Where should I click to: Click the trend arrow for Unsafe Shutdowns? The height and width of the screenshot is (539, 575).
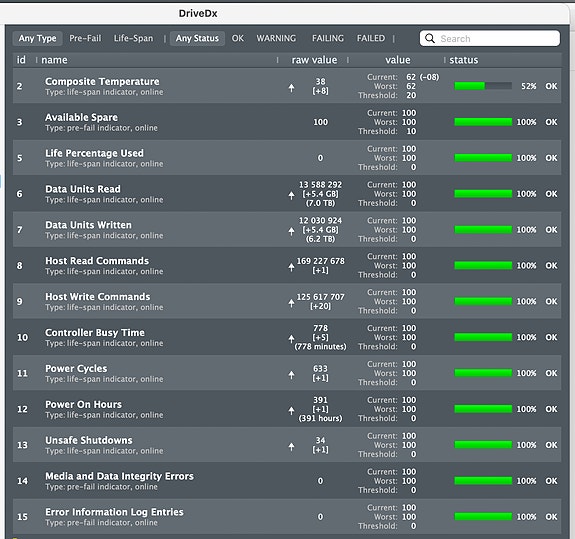(291, 446)
